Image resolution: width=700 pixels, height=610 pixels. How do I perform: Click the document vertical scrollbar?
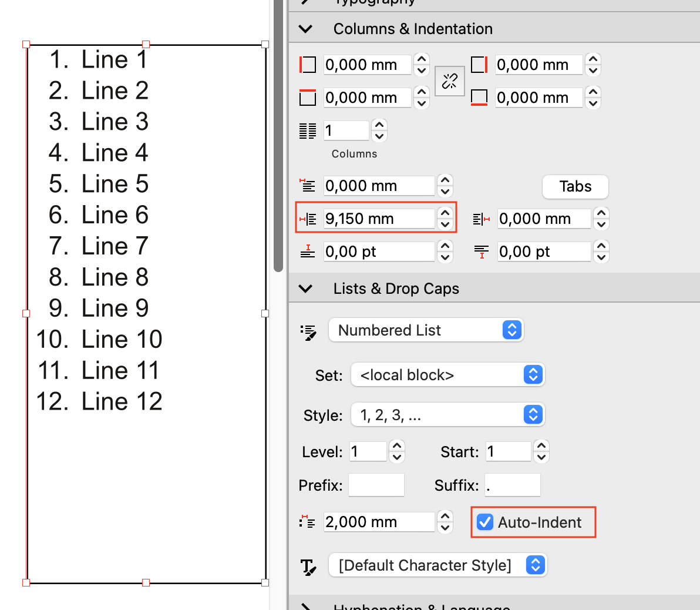click(x=278, y=135)
